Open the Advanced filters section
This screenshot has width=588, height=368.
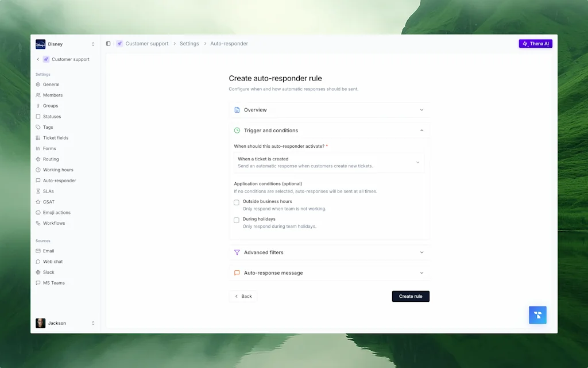click(329, 252)
